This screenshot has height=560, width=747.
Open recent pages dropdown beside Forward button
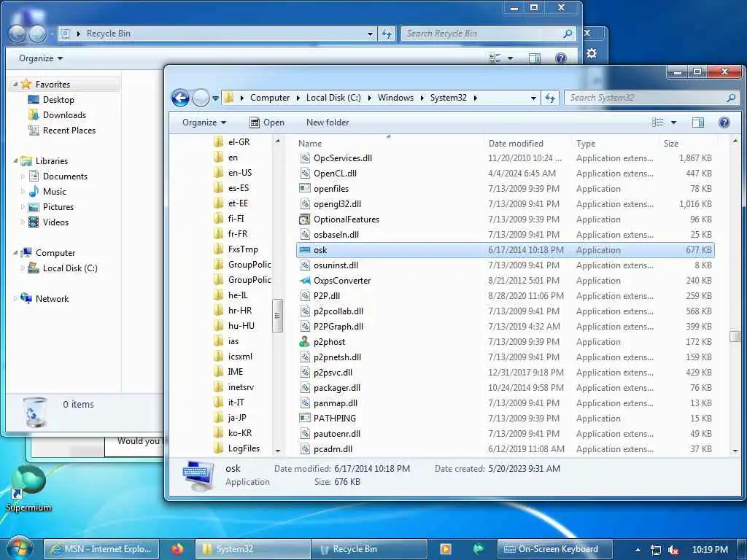(215, 98)
